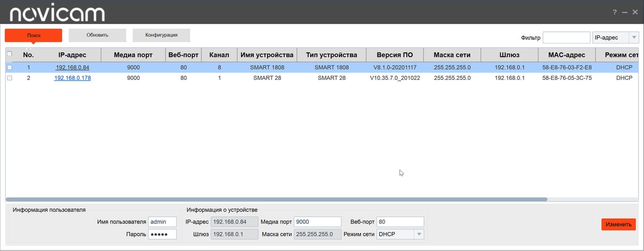
Task: Click the Обновить refresh button
Action: 97,35
